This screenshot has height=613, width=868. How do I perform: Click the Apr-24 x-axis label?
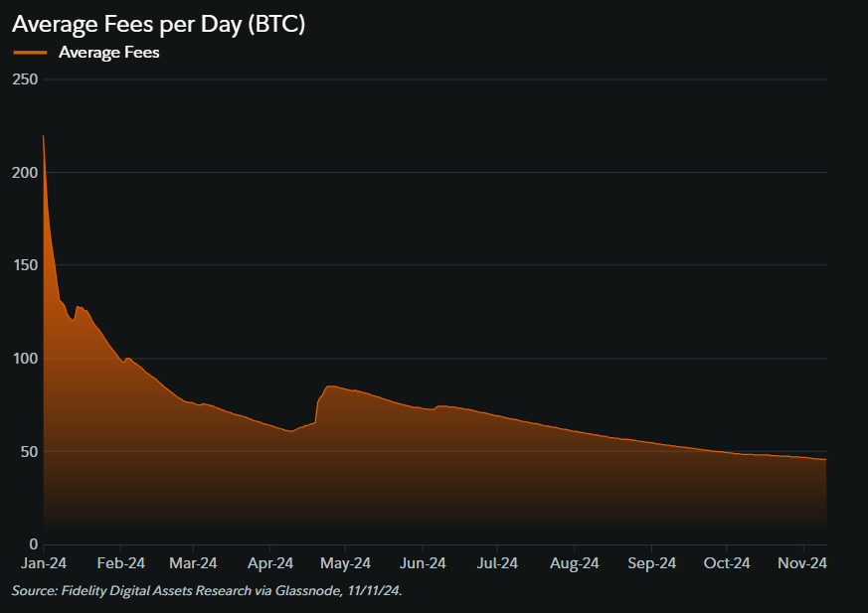(x=269, y=563)
